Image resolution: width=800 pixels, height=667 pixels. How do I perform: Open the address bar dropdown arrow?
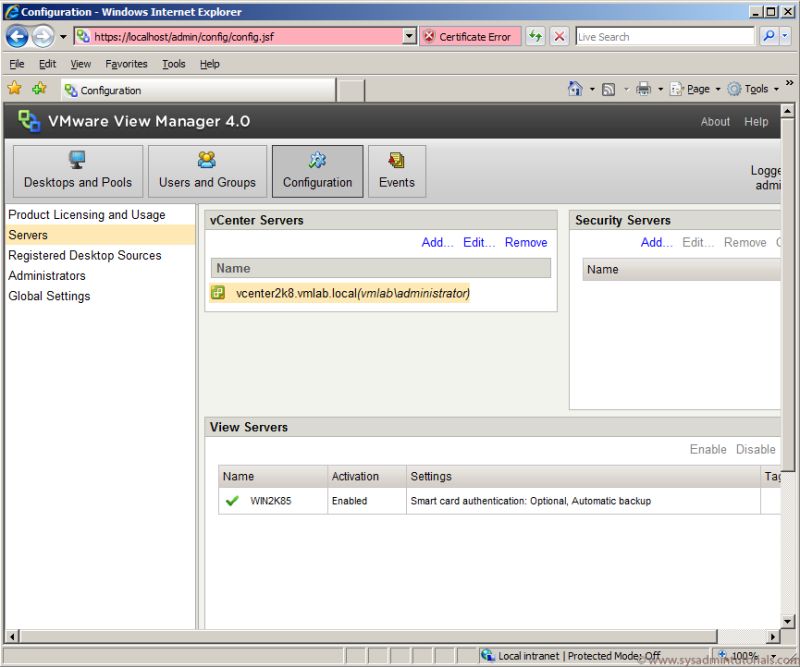[409, 36]
